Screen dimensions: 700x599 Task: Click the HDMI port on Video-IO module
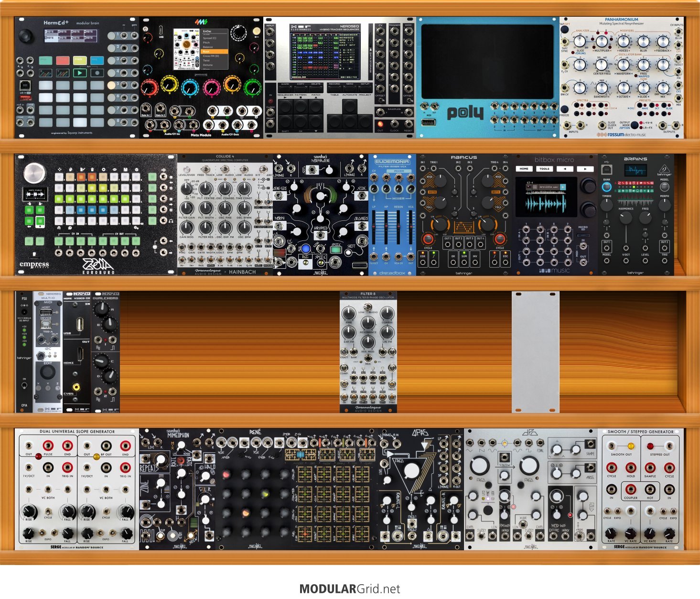click(x=81, y=354)
